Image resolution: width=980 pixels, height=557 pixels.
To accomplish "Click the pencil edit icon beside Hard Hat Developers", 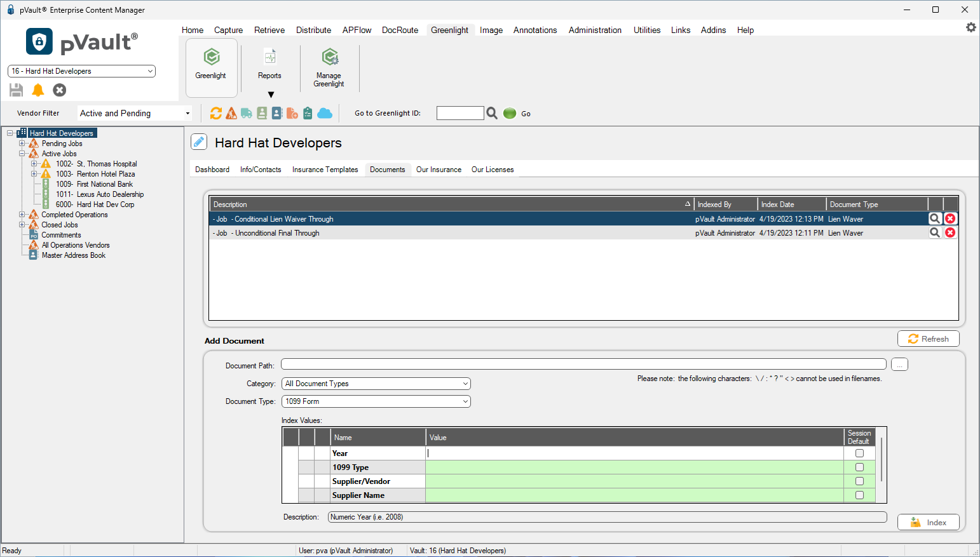I will click(x=199, y=142).
